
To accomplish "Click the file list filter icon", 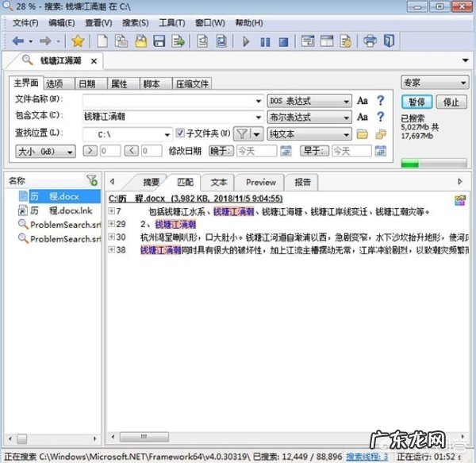I will pyautogui.click(x=92, y=180).
